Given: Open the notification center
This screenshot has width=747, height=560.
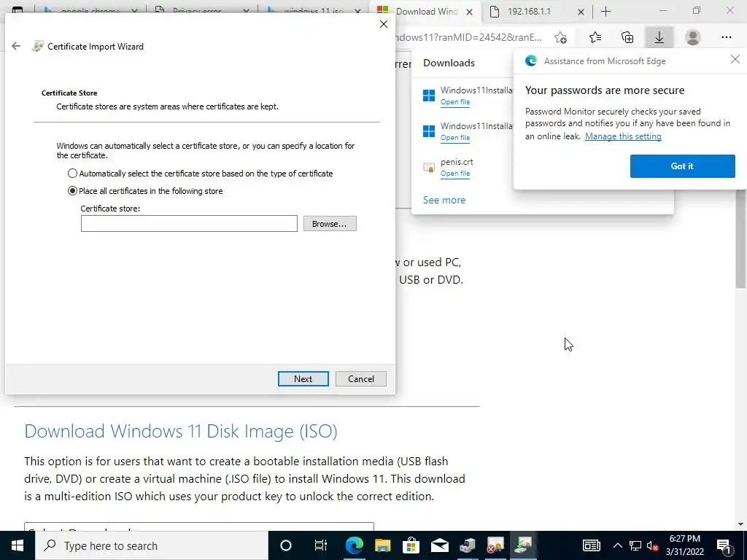Looking at the screenshot, I should 724,545.
